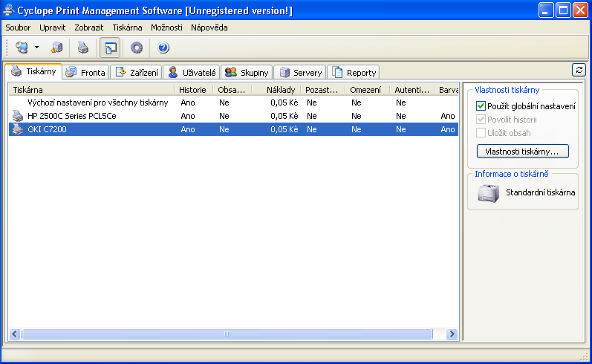Sort by the Náklady column header

pyautogui.click(x=277, y=90)
